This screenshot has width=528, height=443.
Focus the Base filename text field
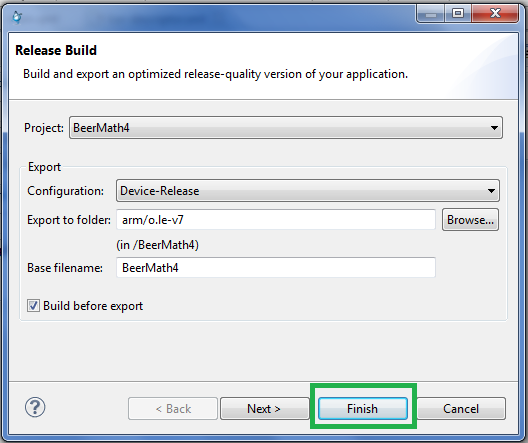pyautogui.click(x=276, y=268)
